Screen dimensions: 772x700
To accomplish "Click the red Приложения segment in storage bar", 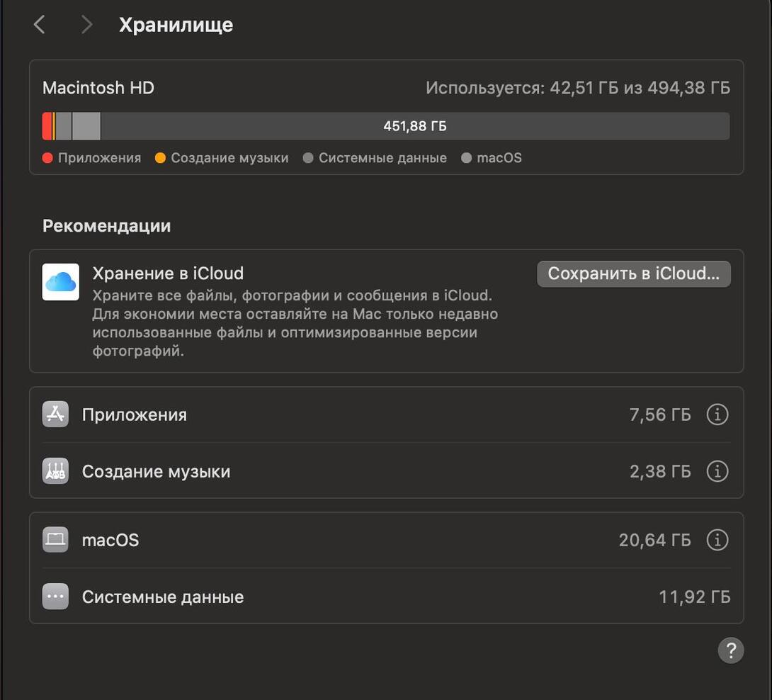I will click(x=47, y=126).
